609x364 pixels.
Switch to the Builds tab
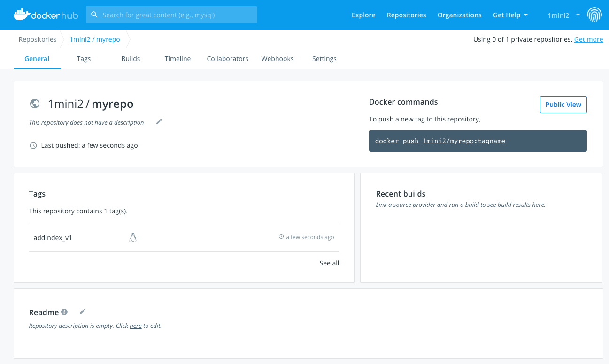(131, 59)
